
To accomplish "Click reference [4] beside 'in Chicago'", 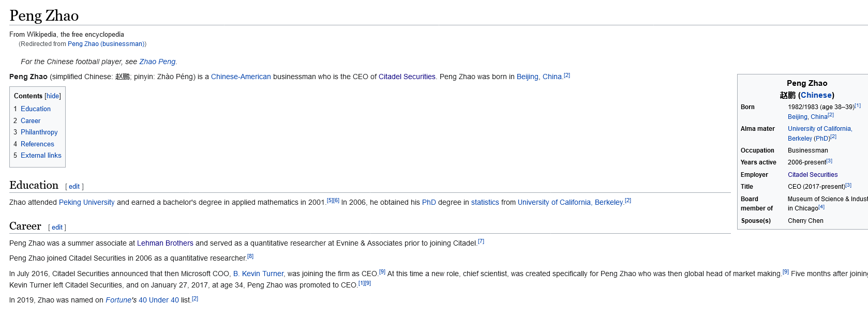I will [821, 207].
